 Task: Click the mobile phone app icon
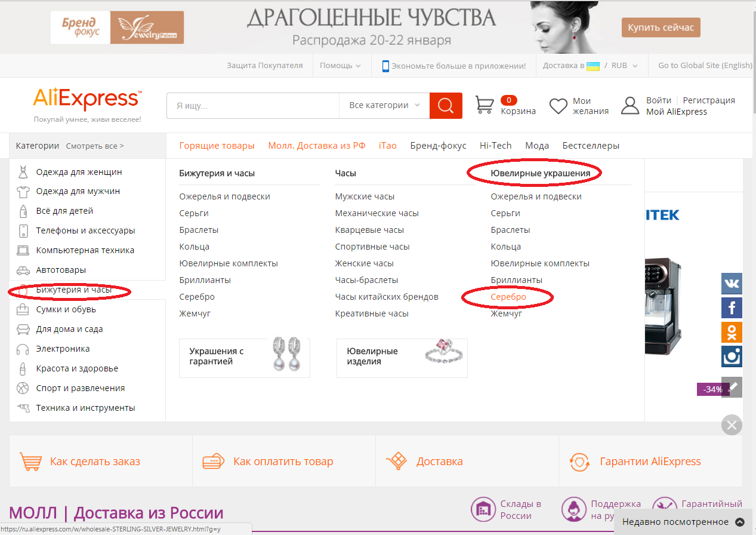(x=385, y=66)
